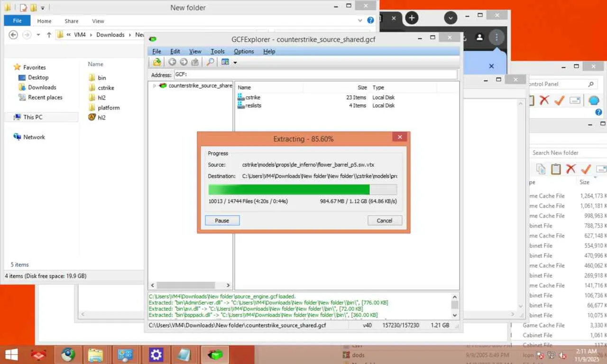This screenshot has width=607, height=364.
Task: Pause the extraction
Action: point(222,220)
